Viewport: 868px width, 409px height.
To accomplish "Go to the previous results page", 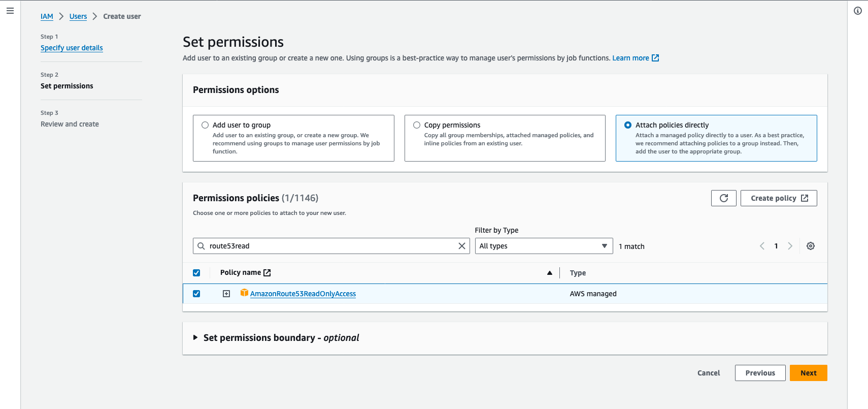I will (x=762, y=246).
